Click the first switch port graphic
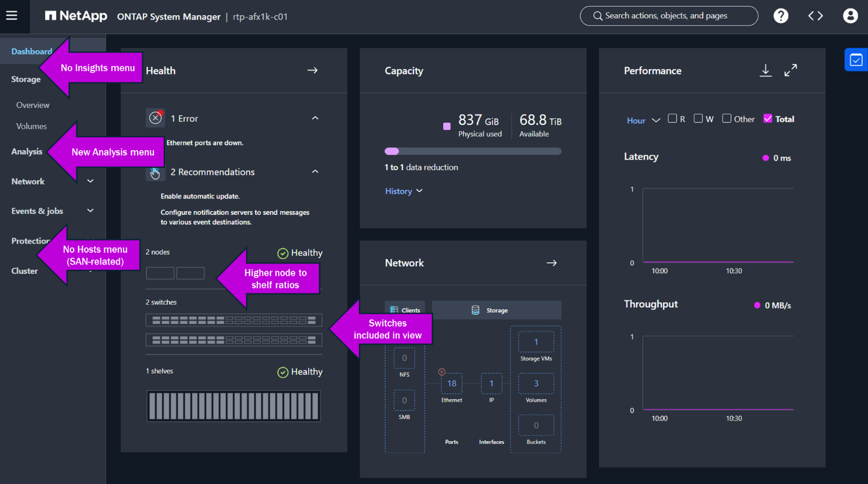This screenshot has height=484, width=868. click(x=234, y=320)
